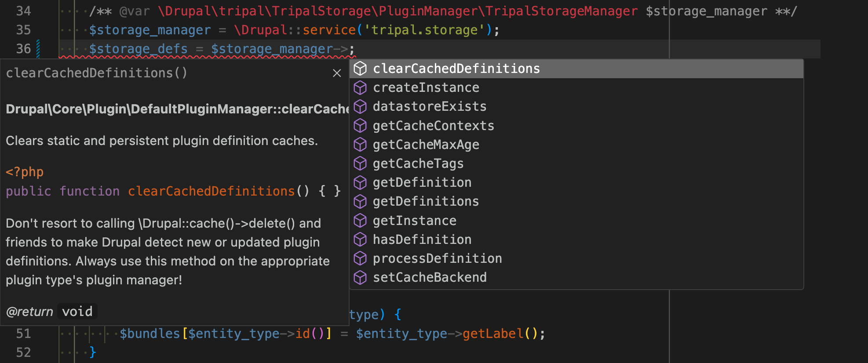
Task: Pick getCacheTags in the suggestion list
Action: [576, 163]
